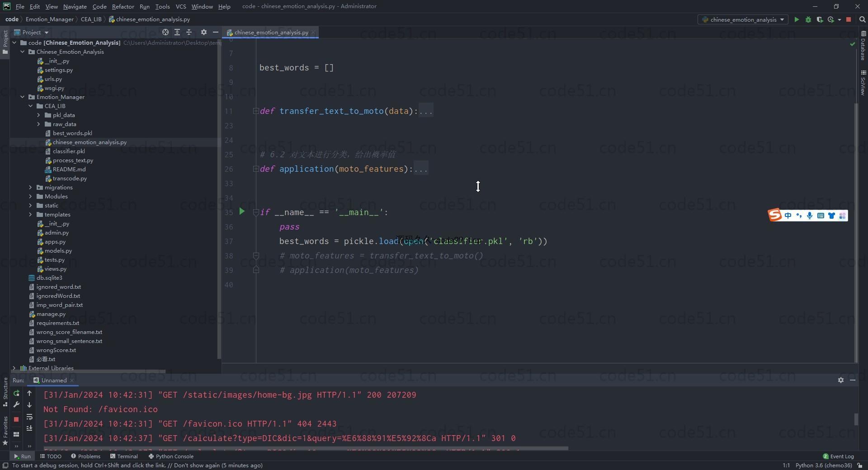Open Sogou skin shirt icon
Screen dimensions: 868x470
pyautogui.click(x=831, y=216)
